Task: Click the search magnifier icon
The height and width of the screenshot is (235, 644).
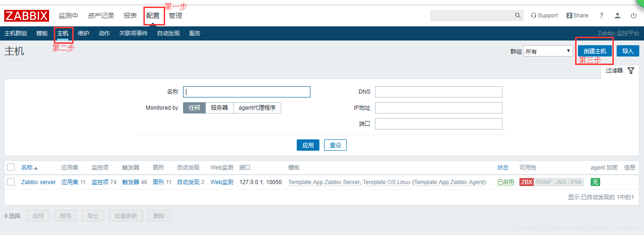Action: coord(518,16)
